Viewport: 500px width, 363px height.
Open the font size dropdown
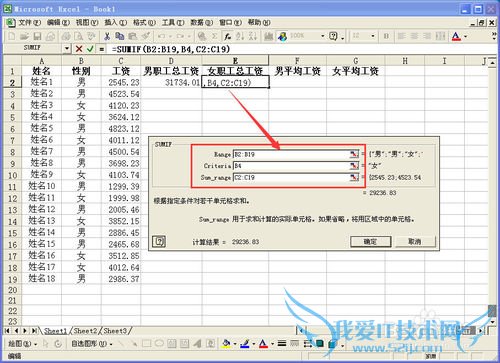373,36
